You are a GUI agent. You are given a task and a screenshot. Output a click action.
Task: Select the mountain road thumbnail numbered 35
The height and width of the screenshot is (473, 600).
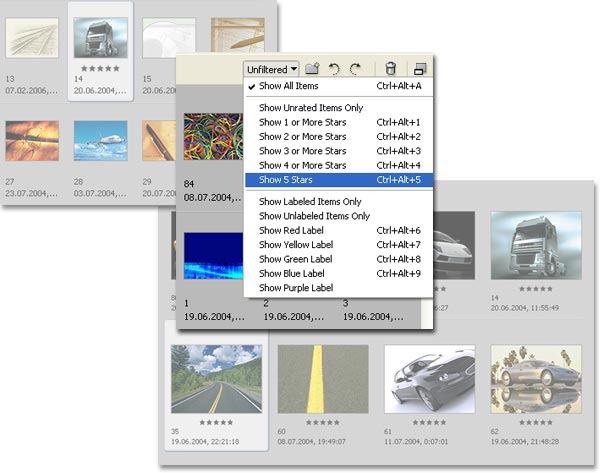(217, 379)
